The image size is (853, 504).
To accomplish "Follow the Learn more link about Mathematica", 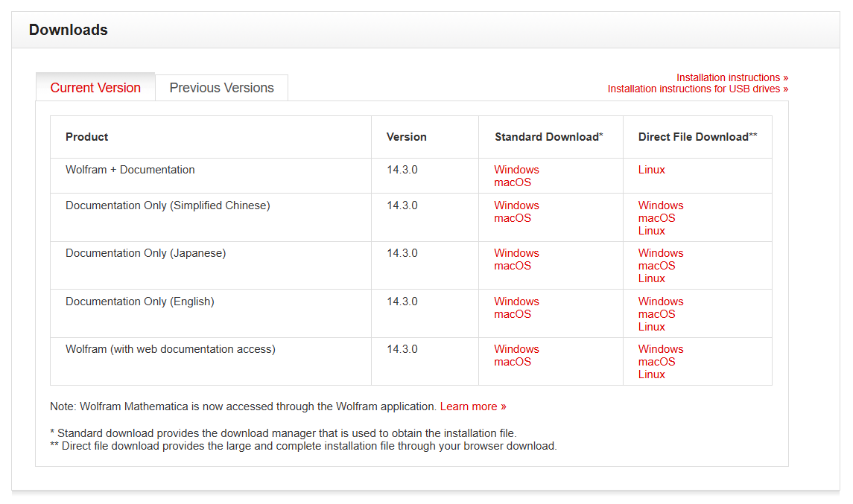I will [473, 406].
